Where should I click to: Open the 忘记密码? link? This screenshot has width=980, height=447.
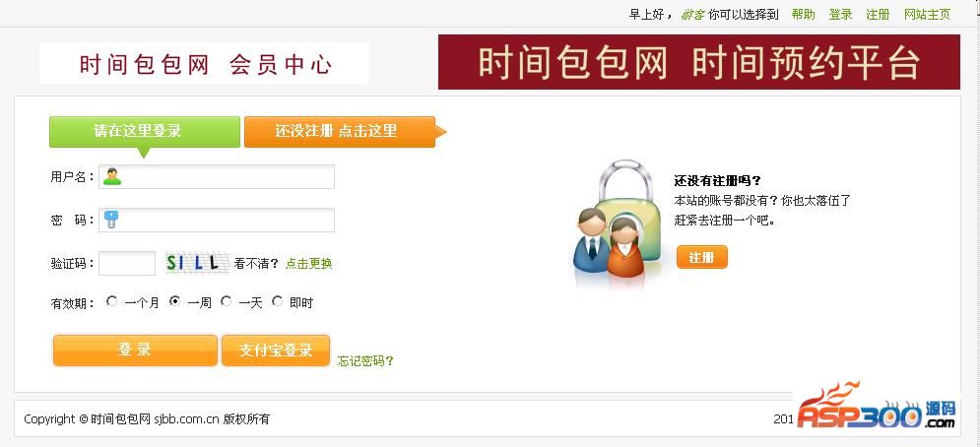point(365,360)
